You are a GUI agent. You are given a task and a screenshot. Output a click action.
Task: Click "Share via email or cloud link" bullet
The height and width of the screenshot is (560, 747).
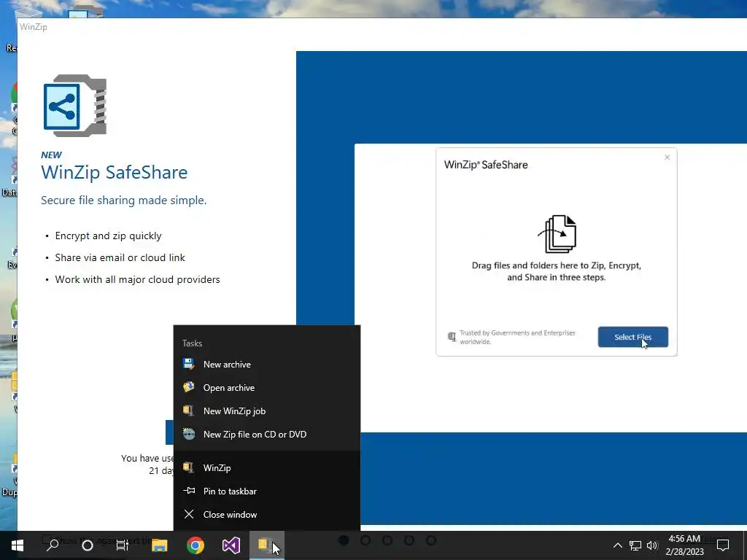[120, 257]
